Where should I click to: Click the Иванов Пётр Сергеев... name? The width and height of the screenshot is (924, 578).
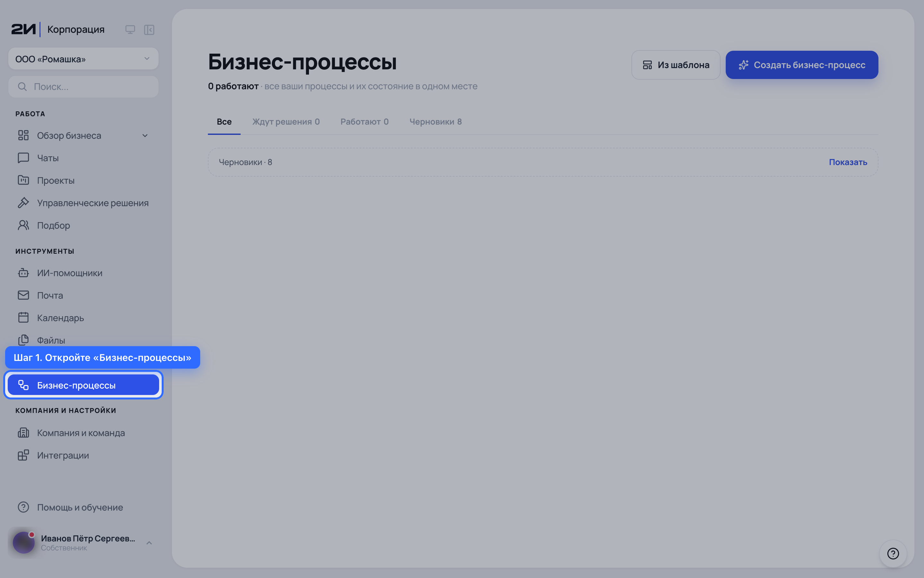click(88, 538)
